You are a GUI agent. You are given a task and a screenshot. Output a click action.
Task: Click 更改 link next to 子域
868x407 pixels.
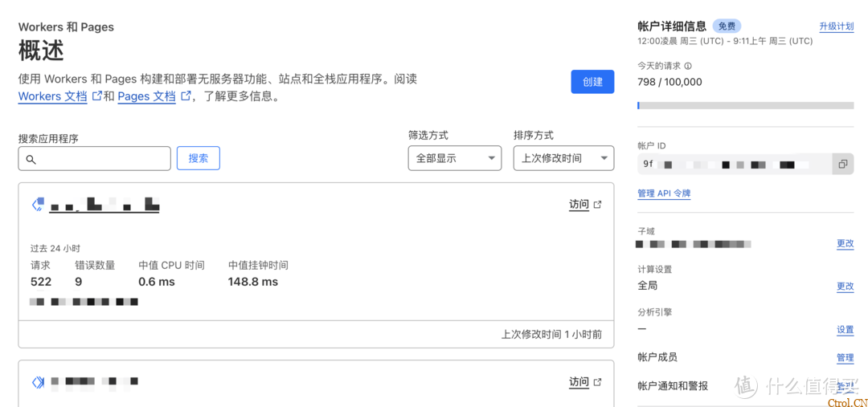pyautogui.click(x=845, y=243)
